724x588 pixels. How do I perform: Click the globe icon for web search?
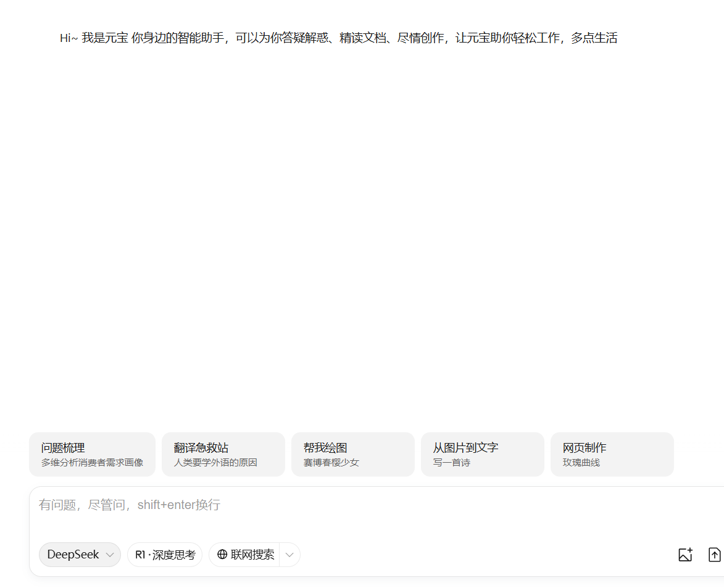[222, 555]
